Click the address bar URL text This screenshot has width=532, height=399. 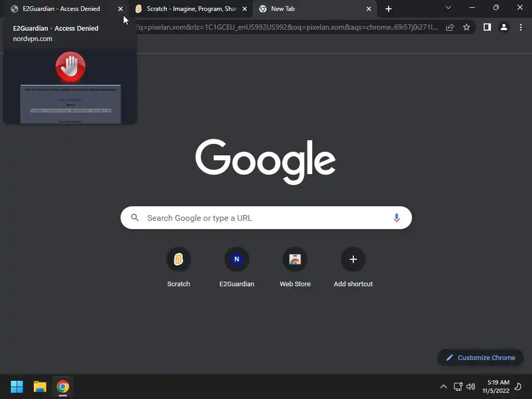click(x=287, y=27)
